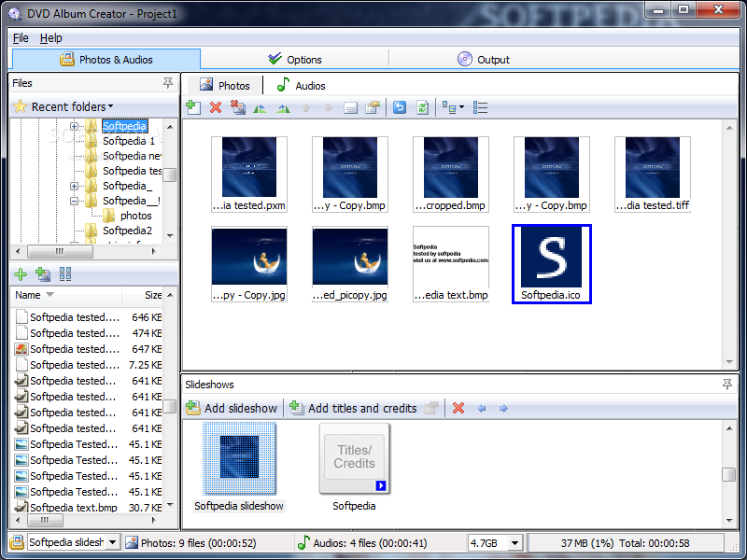Delete selected slideshow with red X

point(458,408)
